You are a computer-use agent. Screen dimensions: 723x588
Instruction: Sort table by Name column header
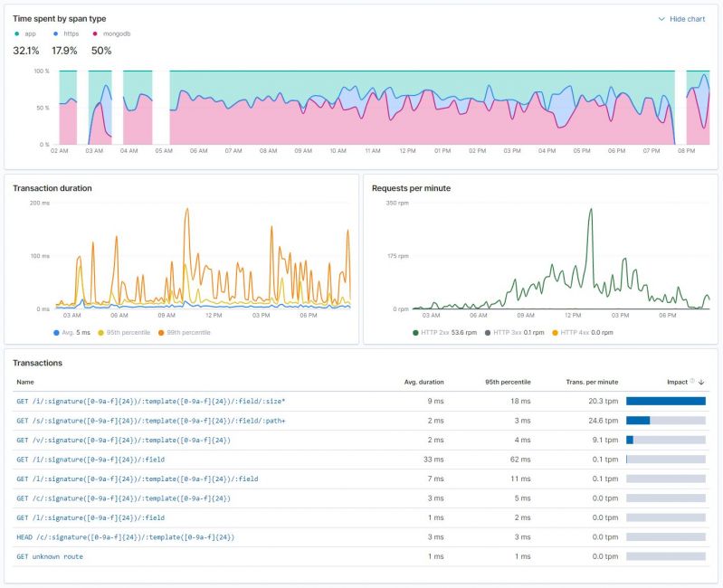[x=25, y=382]
